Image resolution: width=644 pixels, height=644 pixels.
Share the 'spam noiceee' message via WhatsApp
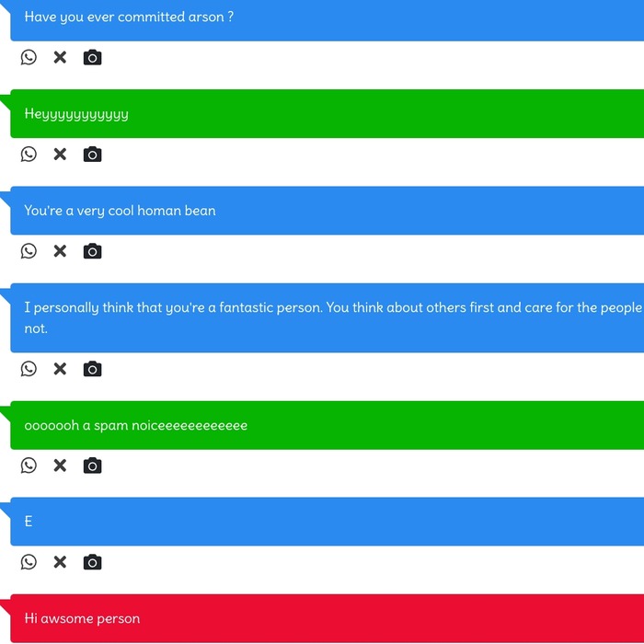click(29, 466)
